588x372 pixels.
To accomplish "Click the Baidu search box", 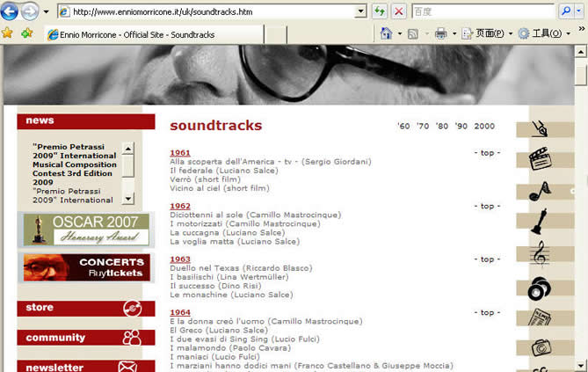I will 483,11.
